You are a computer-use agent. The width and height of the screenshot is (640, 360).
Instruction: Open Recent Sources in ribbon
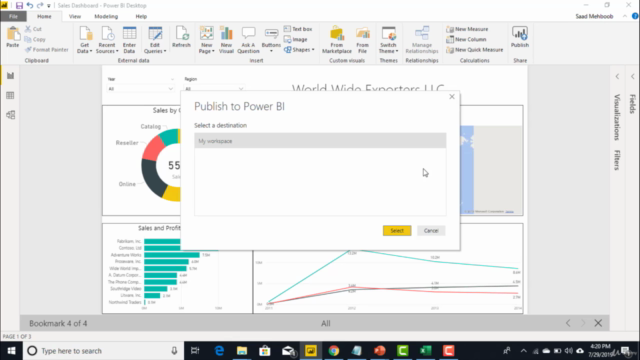point(107,40)
